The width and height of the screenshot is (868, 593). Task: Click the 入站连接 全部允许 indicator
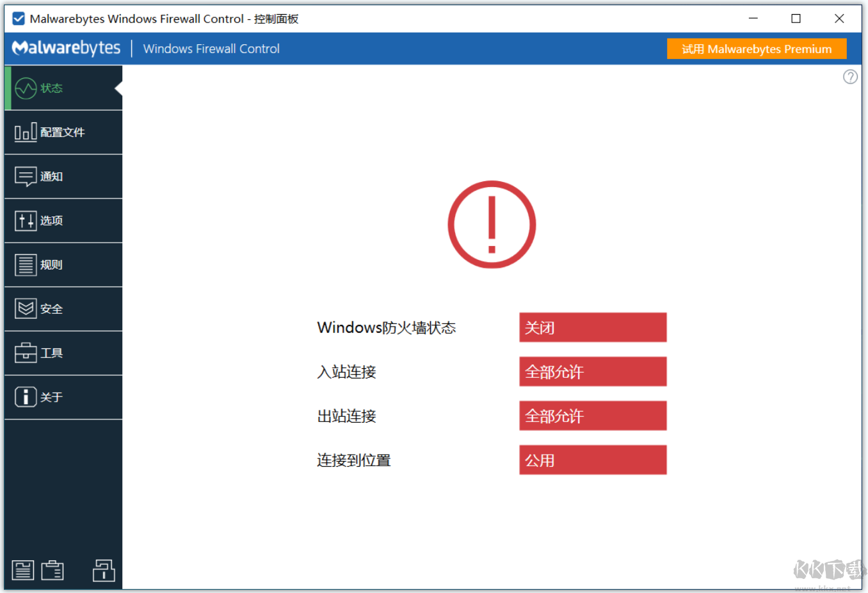[592, 371]
